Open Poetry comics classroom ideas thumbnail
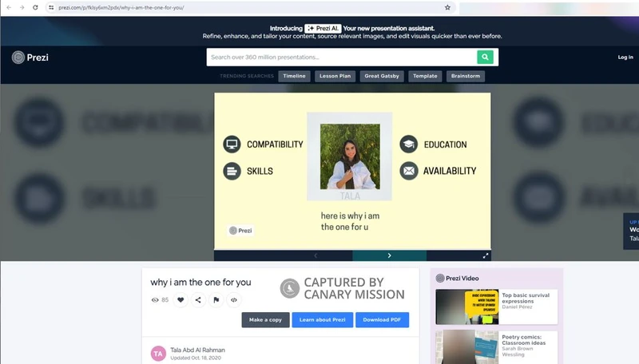The image size is (639, 364). 467,347
